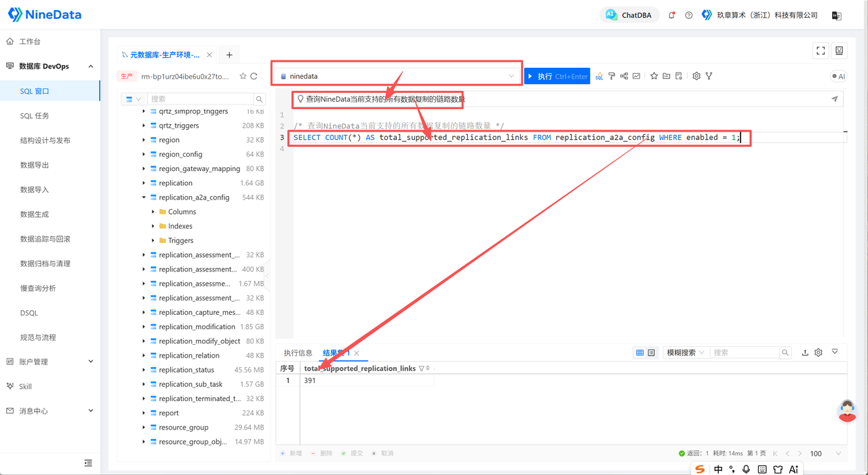This screenshot has height=475, width=868.
Task: Select the region_config table in the tree
Action: tap(180, 154)
